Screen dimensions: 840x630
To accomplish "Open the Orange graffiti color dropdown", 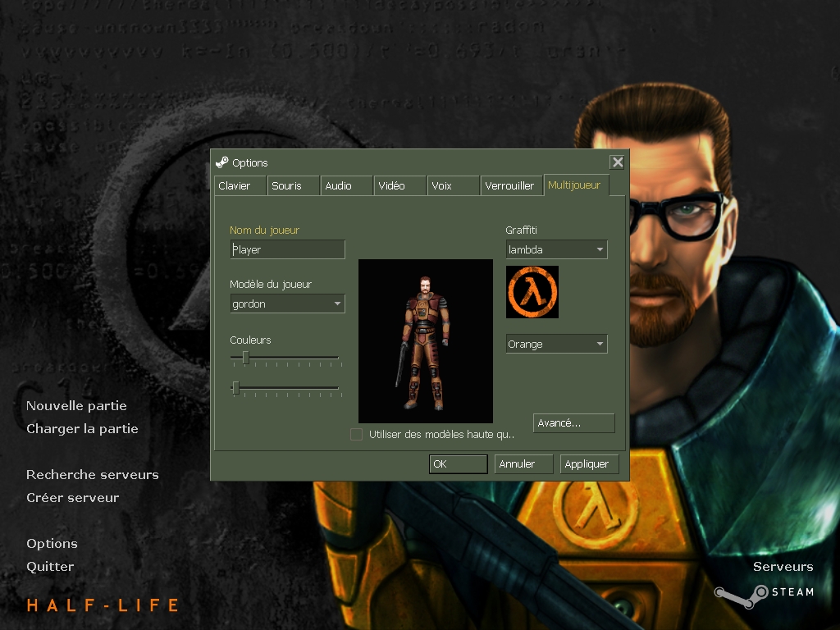I will 556,345.
